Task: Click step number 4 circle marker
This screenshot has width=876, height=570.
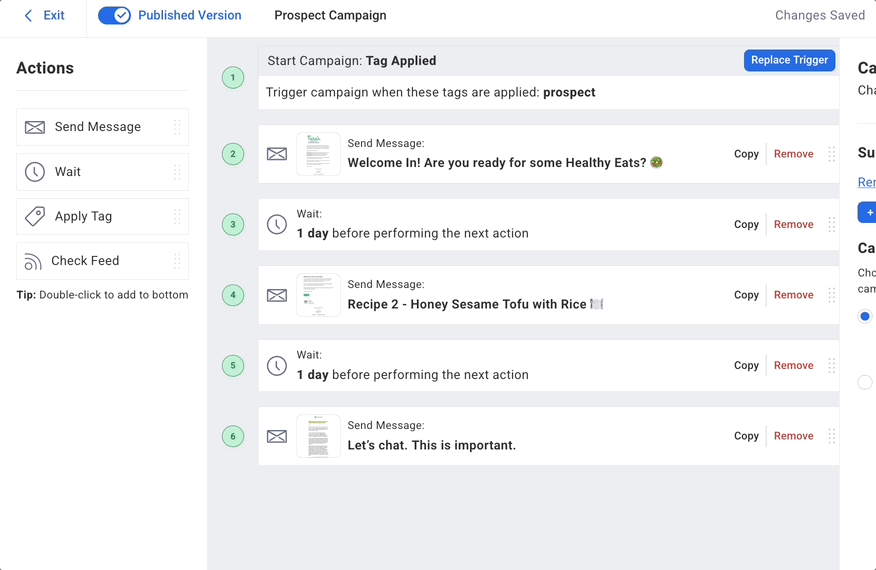Action: (x=233, y=295)
